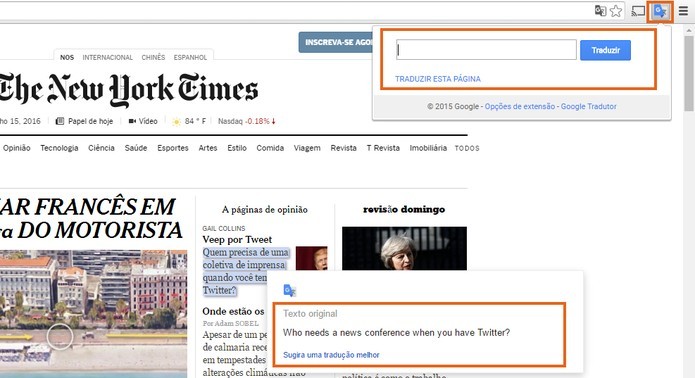Image resolution: width=695 pixels, height=378 pixels.
Task: Open the Chrome hamburger menu
Action: [683, 11]
